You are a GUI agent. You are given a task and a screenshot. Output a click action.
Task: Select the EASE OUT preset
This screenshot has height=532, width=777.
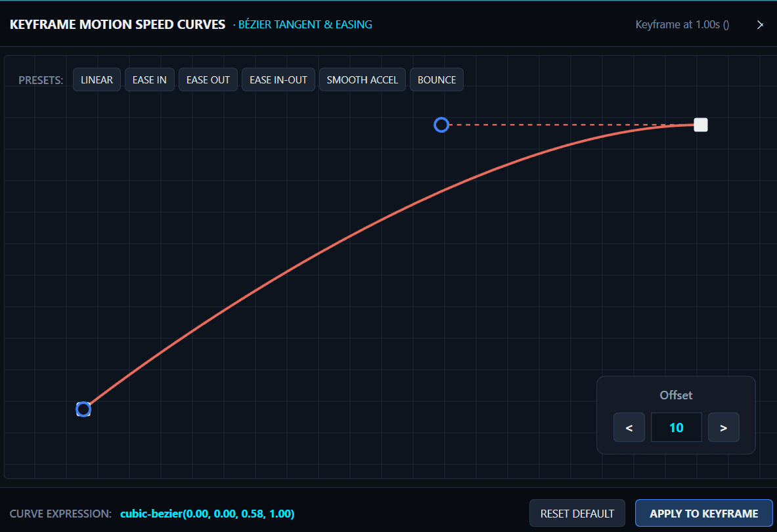(208, 79)
